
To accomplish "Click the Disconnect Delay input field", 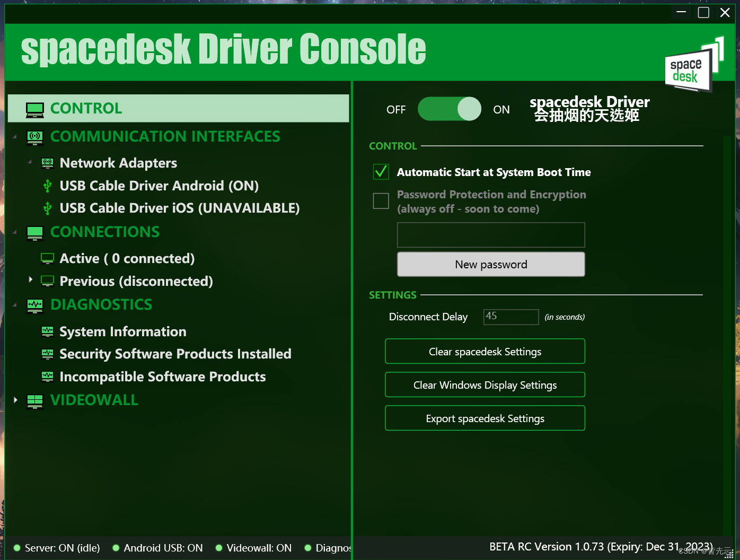I will [x=510, y=317].
